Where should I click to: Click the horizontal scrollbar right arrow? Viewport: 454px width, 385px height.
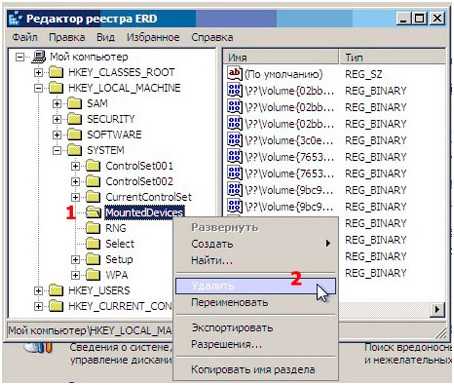[x=437, y=310]
